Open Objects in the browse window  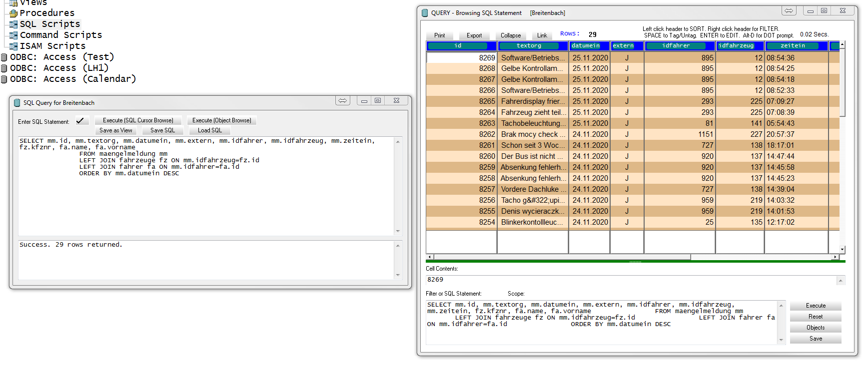[x=815, y=328]
